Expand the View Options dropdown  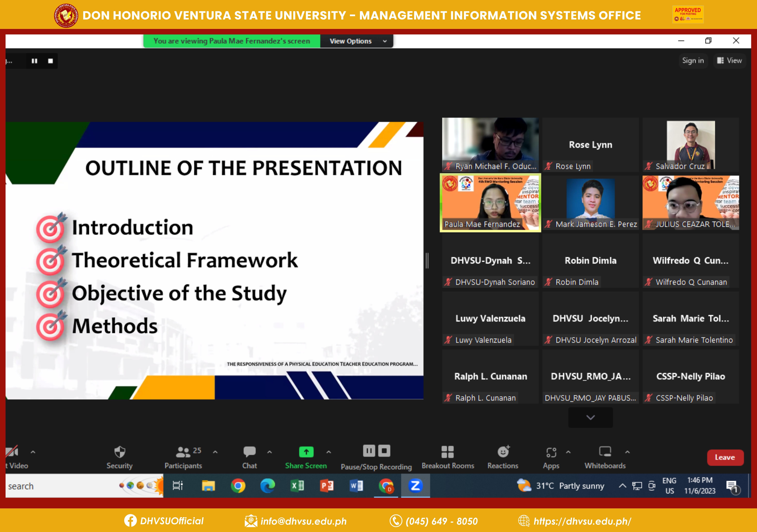pyautogui.click(x=356, y=41)
